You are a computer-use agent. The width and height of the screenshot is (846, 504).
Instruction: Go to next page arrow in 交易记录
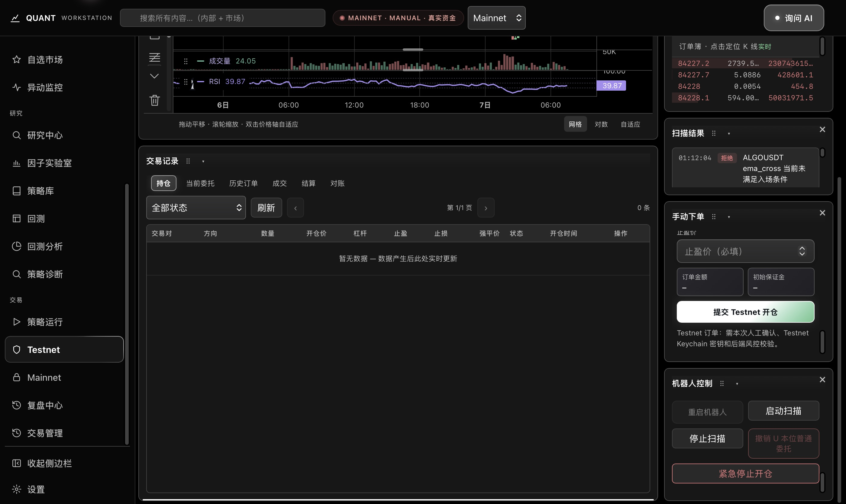tap(486, 208)
